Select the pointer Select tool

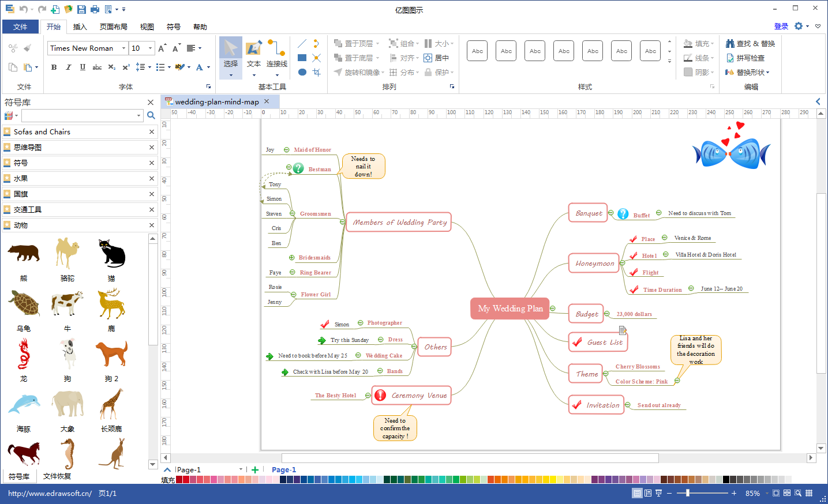(230, 57)
